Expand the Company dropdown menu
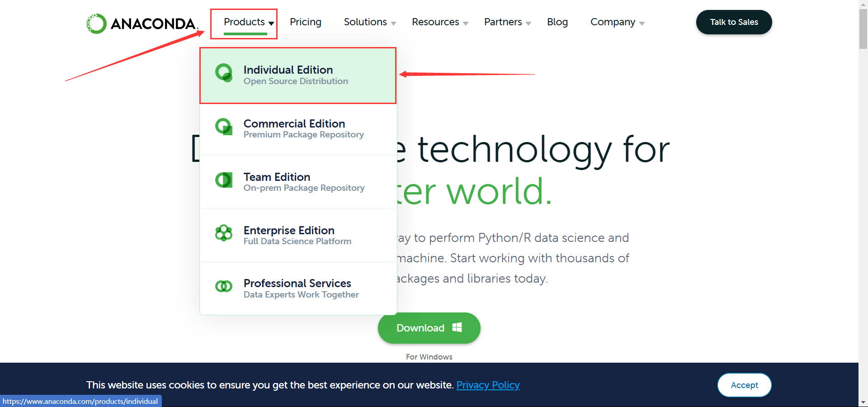Screen dimensions: 868x407 618,22
